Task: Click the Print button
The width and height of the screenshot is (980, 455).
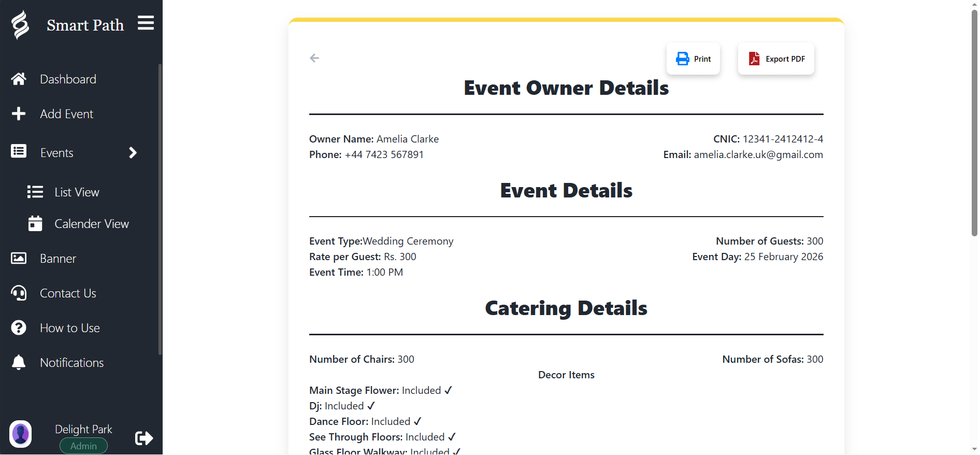Action: coord(693,59)
